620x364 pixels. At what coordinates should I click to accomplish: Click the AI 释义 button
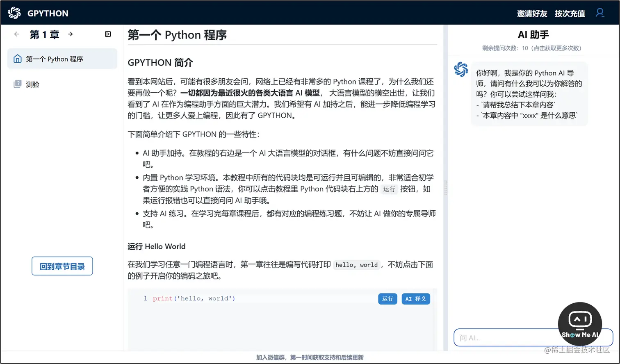(x=416, y=299)
